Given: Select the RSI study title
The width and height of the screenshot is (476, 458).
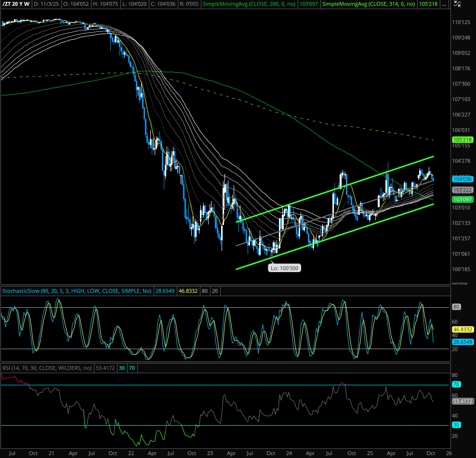Looking at the screenshot, I should click(47, 368).
